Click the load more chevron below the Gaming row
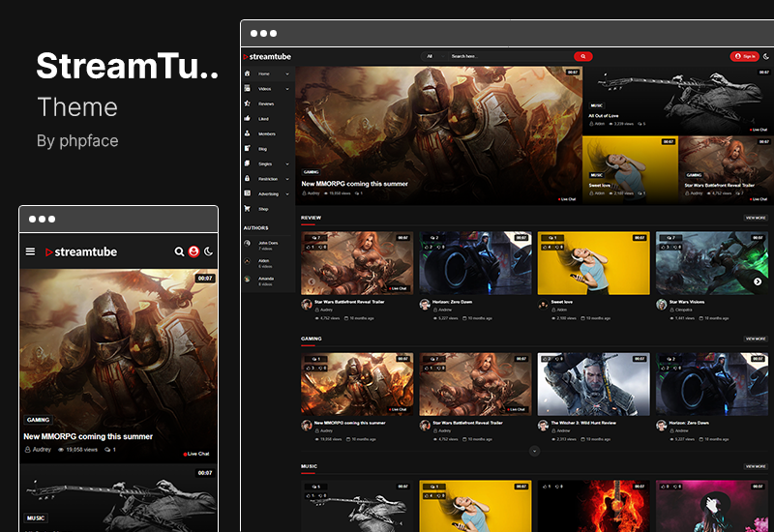The height and width of the screenshot is (532, 774). click(535, 451)
